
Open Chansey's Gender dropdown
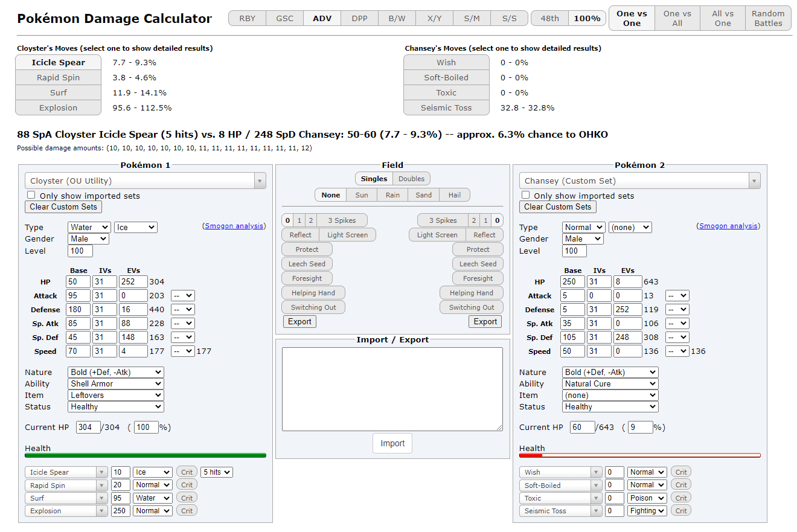point(583,239)
